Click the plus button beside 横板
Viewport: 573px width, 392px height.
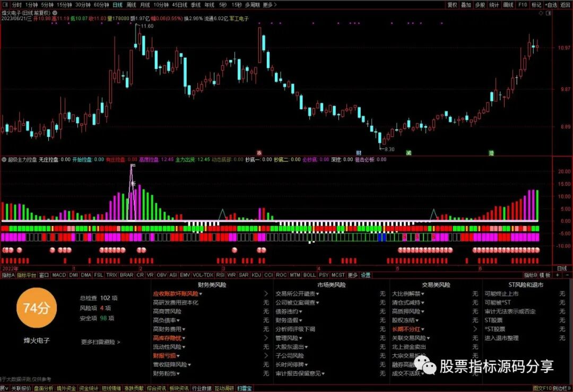point(558,275)
